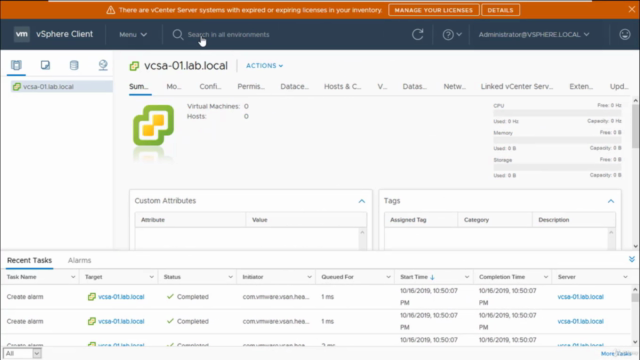Open Completion Time column filter dropdown
Viewport: 640px width, 360px height.
pyautogui.click(x=546, y=277)
